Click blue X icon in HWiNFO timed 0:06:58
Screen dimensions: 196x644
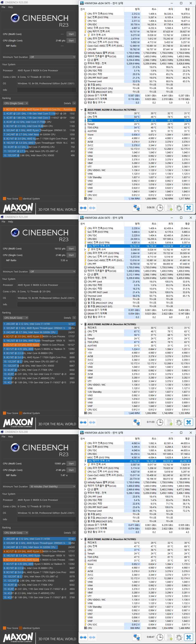189,208
